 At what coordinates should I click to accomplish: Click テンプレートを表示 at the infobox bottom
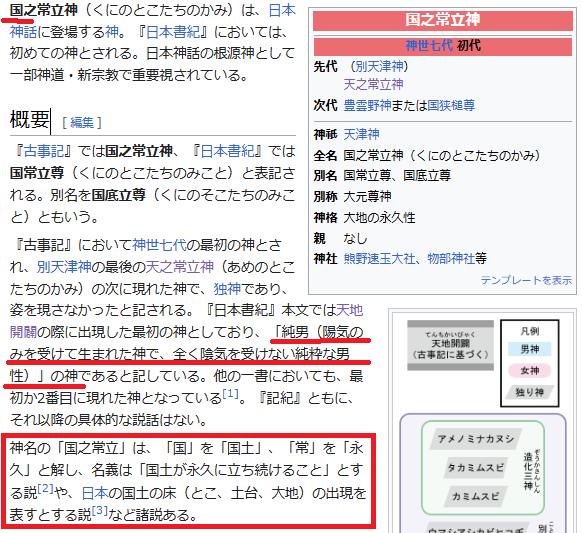[x=526, y=280]
